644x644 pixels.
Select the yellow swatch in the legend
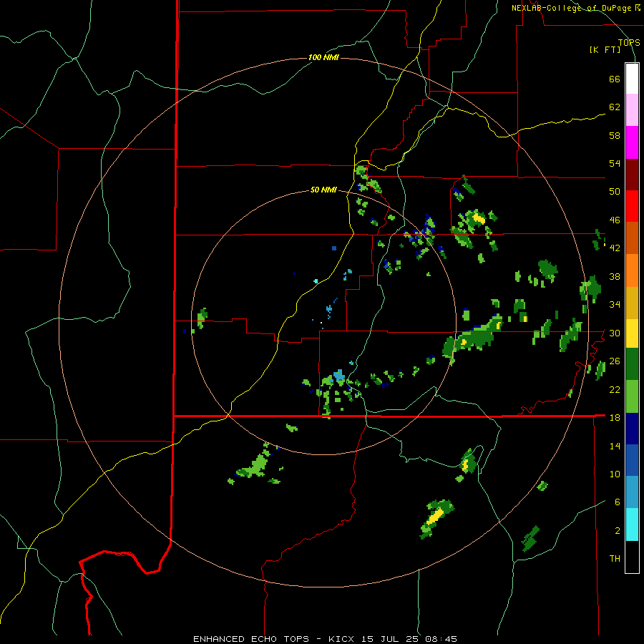tap(632, 333)
